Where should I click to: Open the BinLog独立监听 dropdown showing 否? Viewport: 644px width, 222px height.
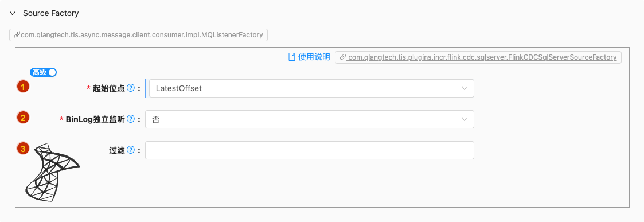[x=310, y=119]
